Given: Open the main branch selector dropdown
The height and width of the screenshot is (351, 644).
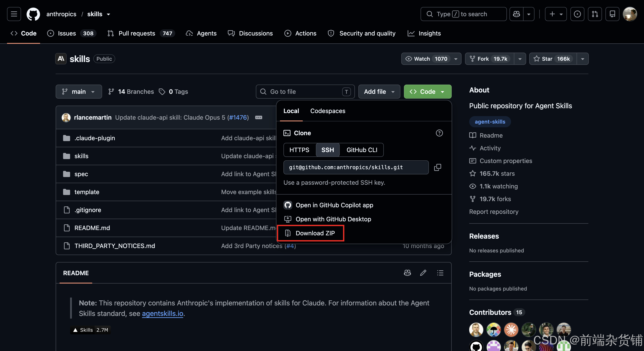Looking at the screenshot, I should click(x=79, y=92).
